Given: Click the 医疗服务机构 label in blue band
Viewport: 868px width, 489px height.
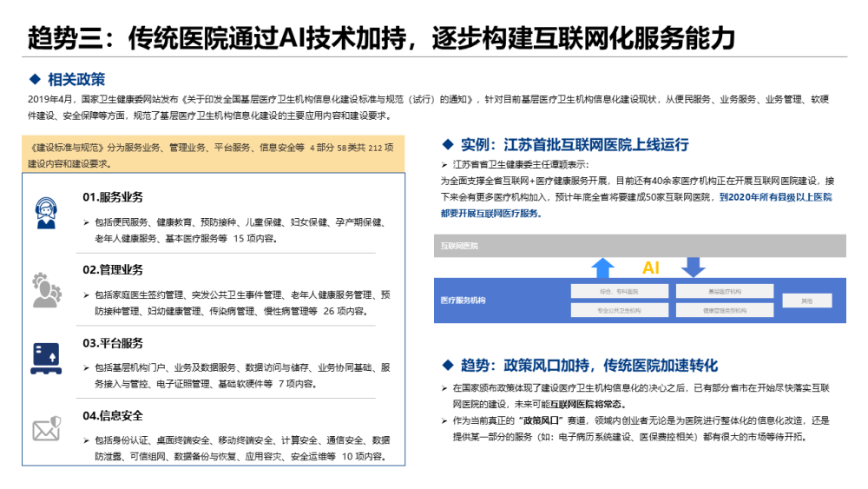Looking at the screenshot, I should 463,301.
